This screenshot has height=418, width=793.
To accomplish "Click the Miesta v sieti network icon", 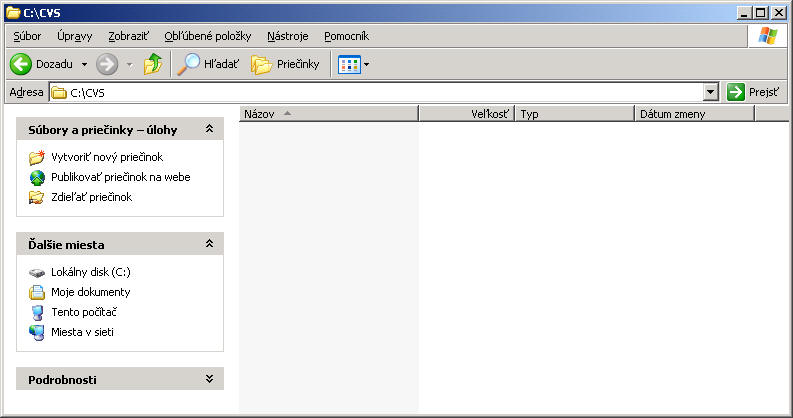I will tap(36, 333).
